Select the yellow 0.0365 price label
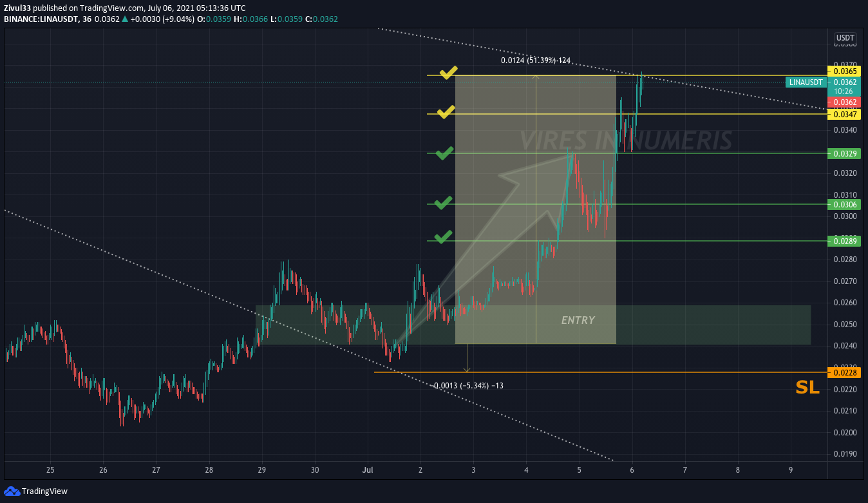 843,71
